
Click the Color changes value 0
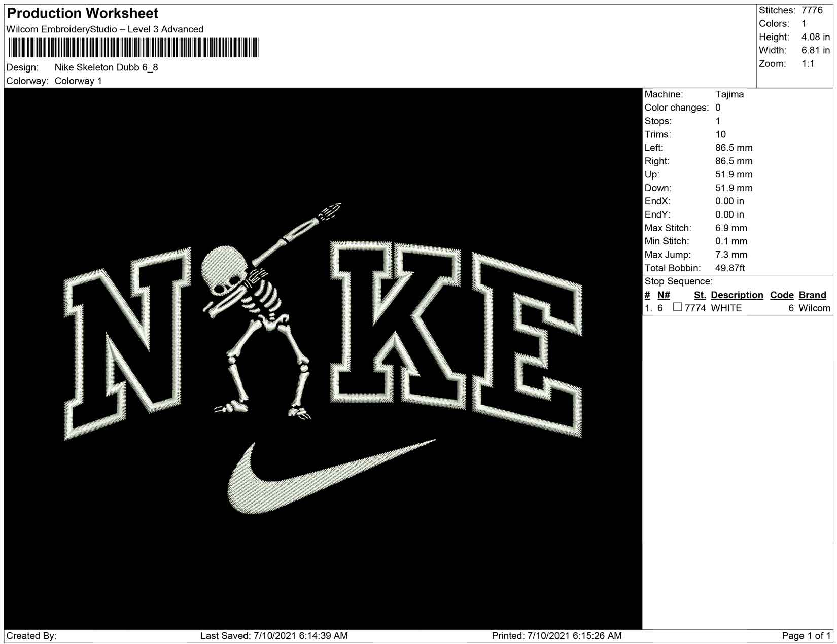(718, 108)
